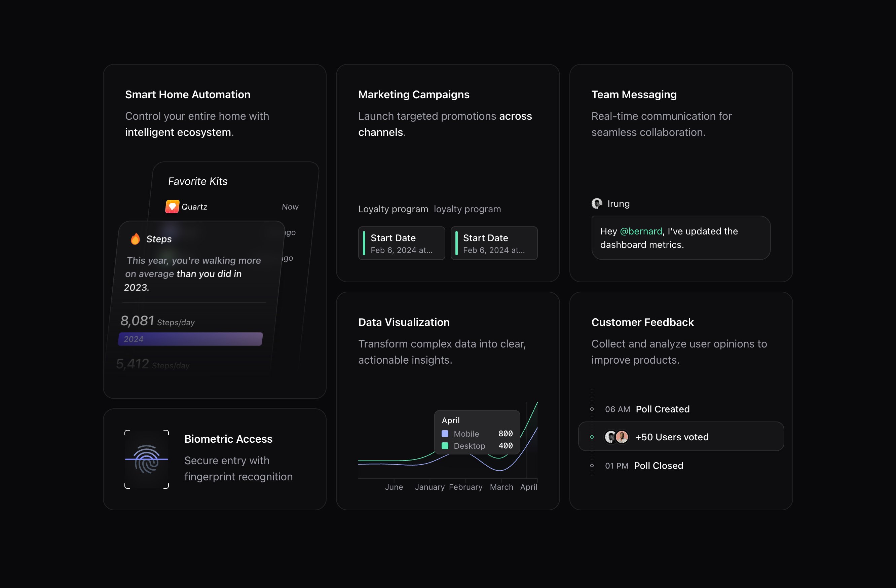Click the Mobile purple legend square
The height and width of the screenshot is (588, 896).
click(x=445, y=433)
